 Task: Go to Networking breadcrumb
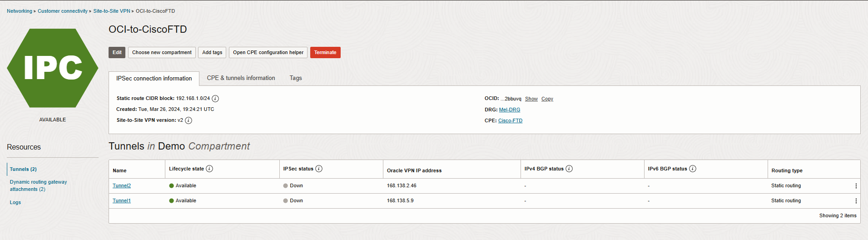pyautogui.click(x=20, y=11)
